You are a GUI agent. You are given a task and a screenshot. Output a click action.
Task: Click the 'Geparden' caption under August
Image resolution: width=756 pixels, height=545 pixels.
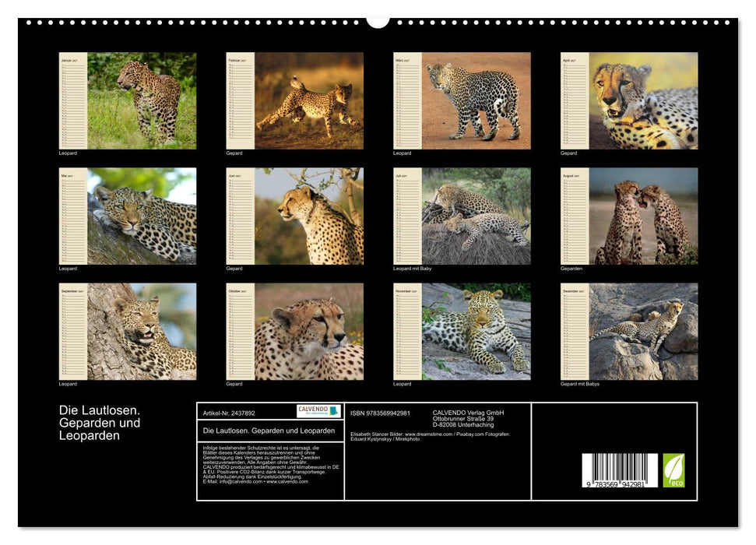click(571, 269)
